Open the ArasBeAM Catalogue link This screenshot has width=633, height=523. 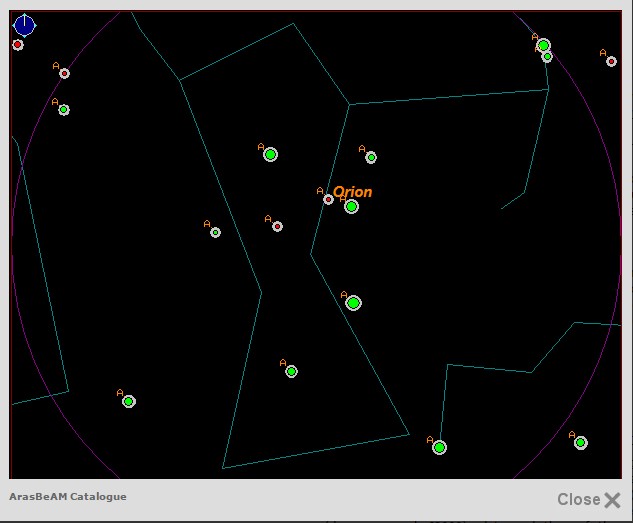point(68,497)
